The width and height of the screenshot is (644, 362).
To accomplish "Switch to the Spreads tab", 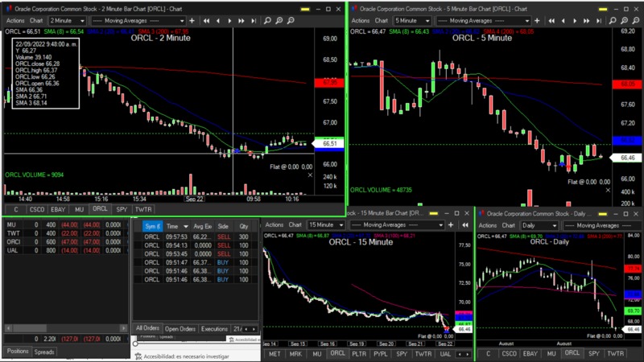I will (44, 352).
